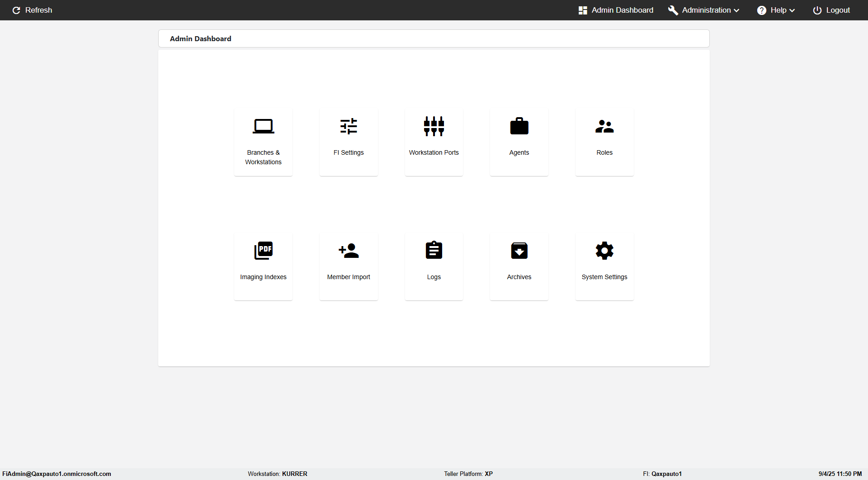868x480 pixels.
Task: Open the Administration menu label
Action: click(x=706, y=10)
